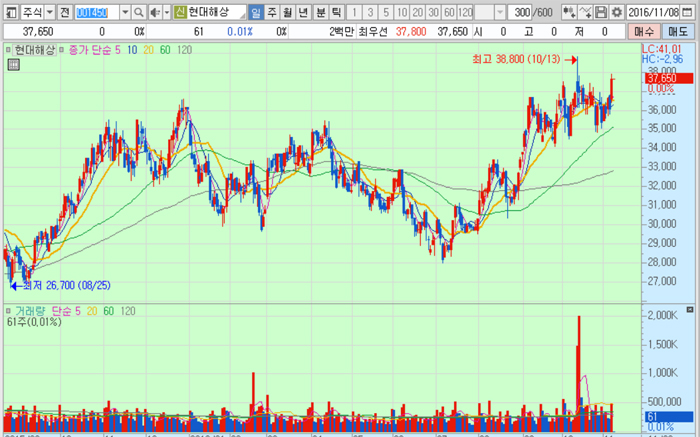Click the add line overlay icon
Screen dimensions: 700x437
(585, 12)
